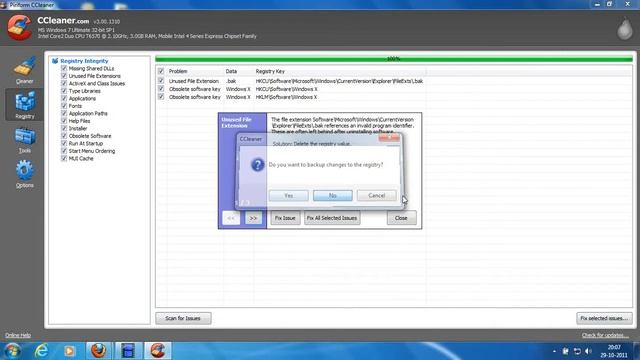Toggle select-all checkbox in results header
This screenshot has width=640, height=360.
161,71
